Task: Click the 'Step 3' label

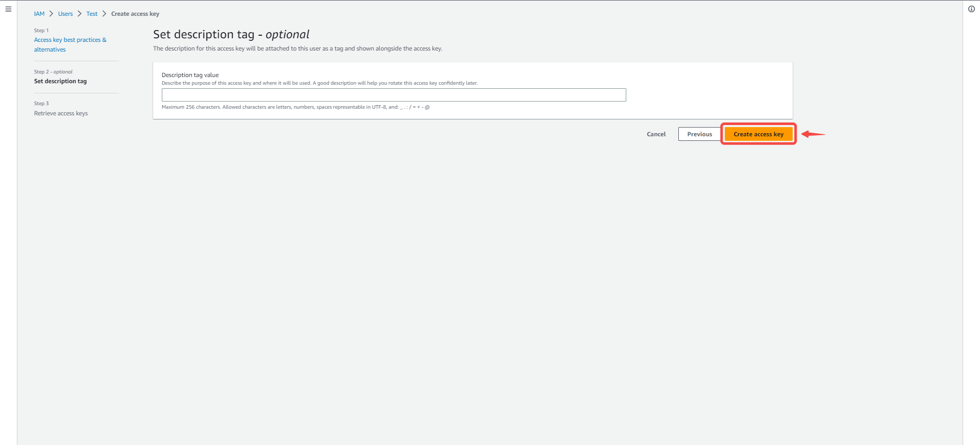Action: [41, 104]
